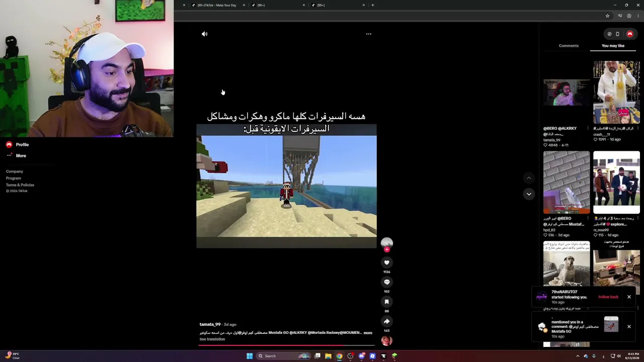Close the TikTok - Make Your Day tab
Image resolution: width=644 pixels, height=362 pixels.
pos(244,5)
